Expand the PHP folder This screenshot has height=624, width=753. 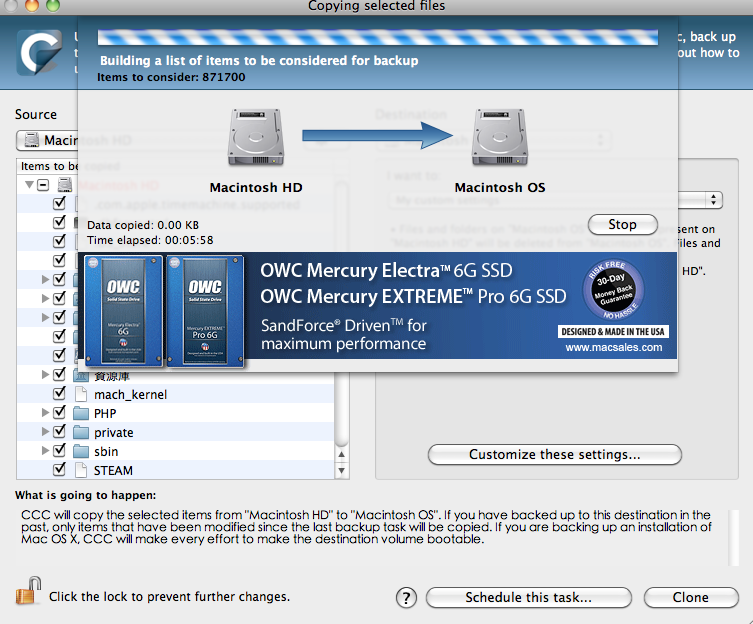45,413
